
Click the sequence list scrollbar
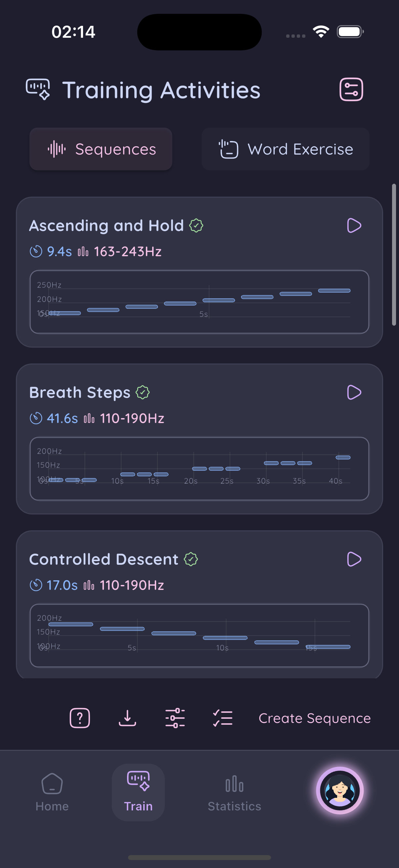tap(394, 254)
